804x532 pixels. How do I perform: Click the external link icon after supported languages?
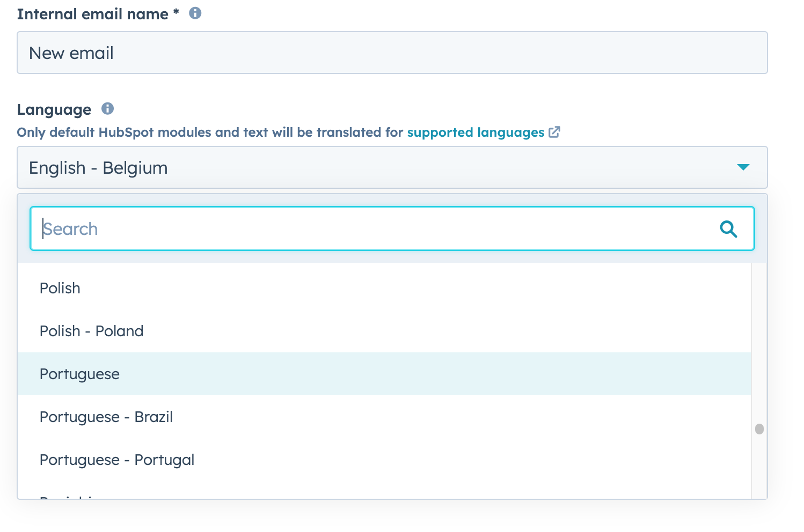[x=554, y=132]
